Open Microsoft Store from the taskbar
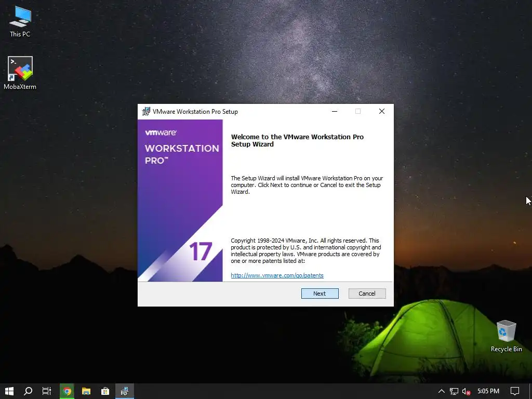The image size is (532, 399). pos(105,391)
